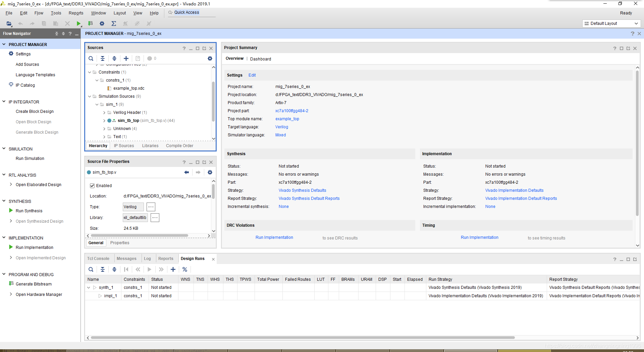Viewport: 644px width, 352px height.
Task: Expand all design runs
Action: pyautogui.click(x=114, y=269)
